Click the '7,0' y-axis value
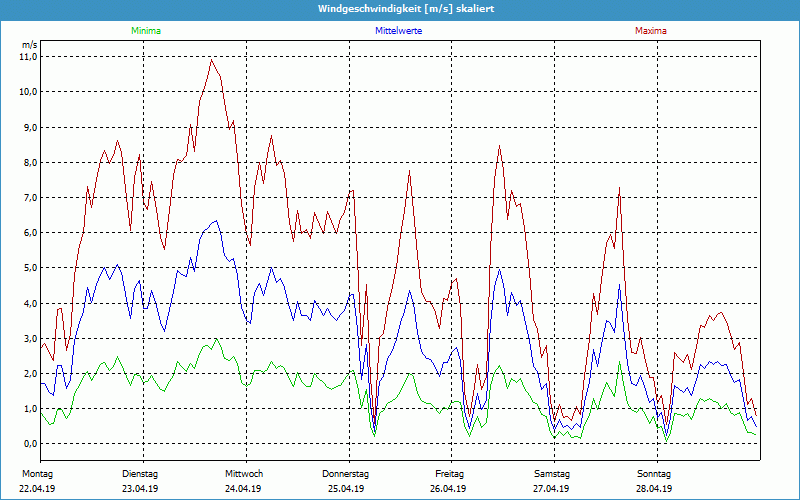This screenshot has width=800, height=500. (31, 197)
